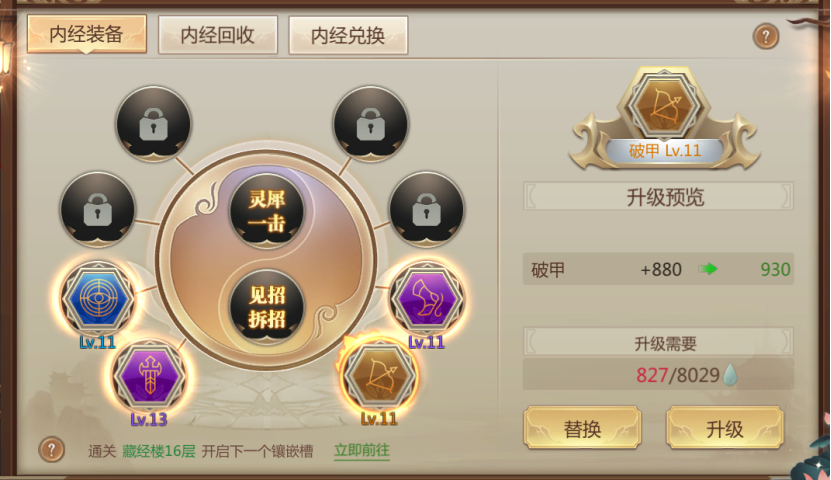Switch to the 内经装备 tab
This screenshot has height=480, width=831.
point(87,34)
